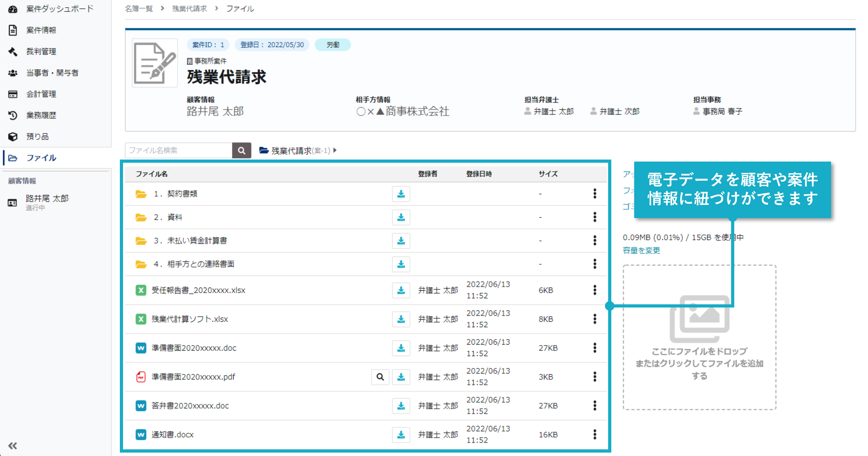Download 答弁書2020xxxxx.doc
Image resolution: width=868 pixels, height=456 pixels.
click(401, 406)
